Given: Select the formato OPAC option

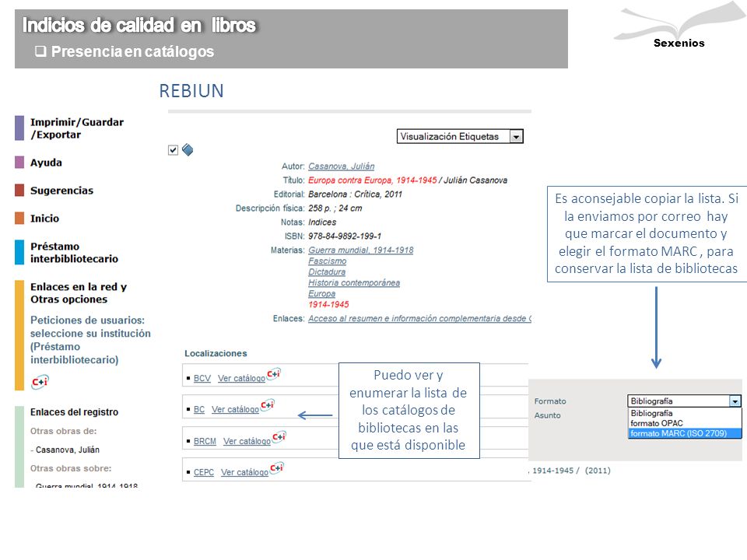Looking at the screenshot, I should pyautogui.click(x=685, y=423).
